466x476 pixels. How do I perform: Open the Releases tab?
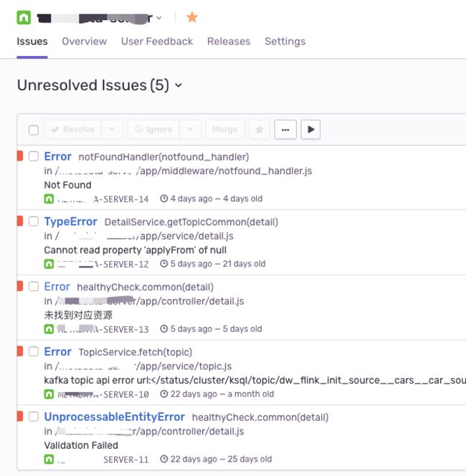229,42
